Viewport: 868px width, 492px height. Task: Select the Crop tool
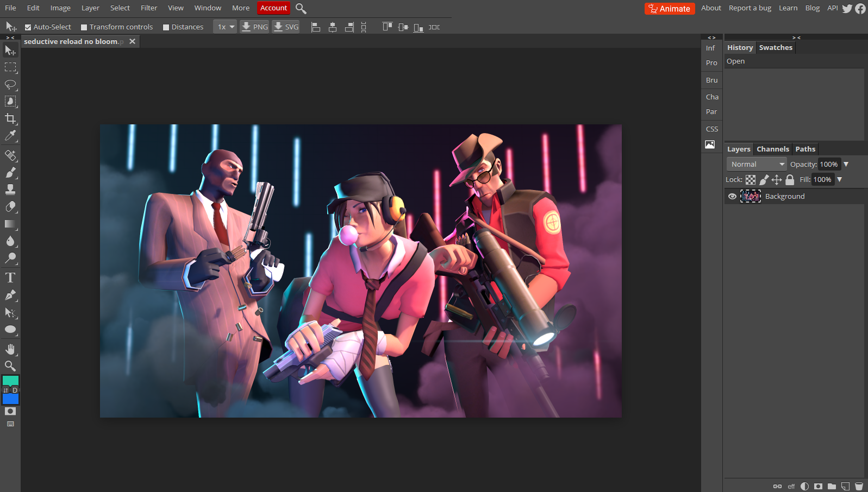[x=10, y=118]
